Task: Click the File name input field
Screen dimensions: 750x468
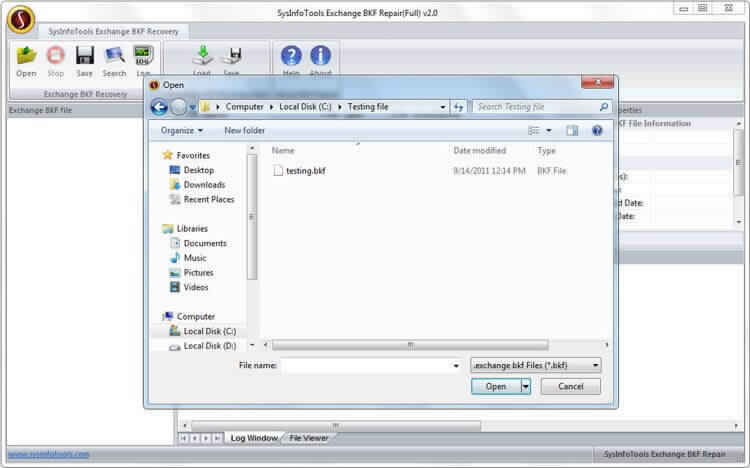Action: [367, 366]
